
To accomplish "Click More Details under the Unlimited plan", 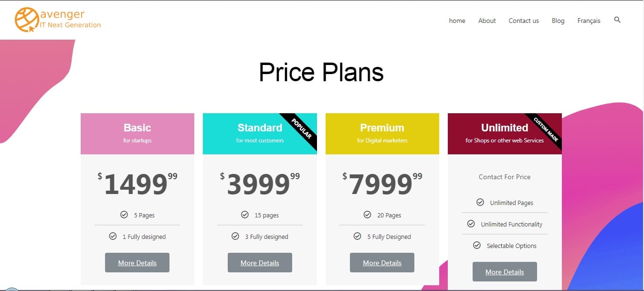I will click(x=505, y=272).
